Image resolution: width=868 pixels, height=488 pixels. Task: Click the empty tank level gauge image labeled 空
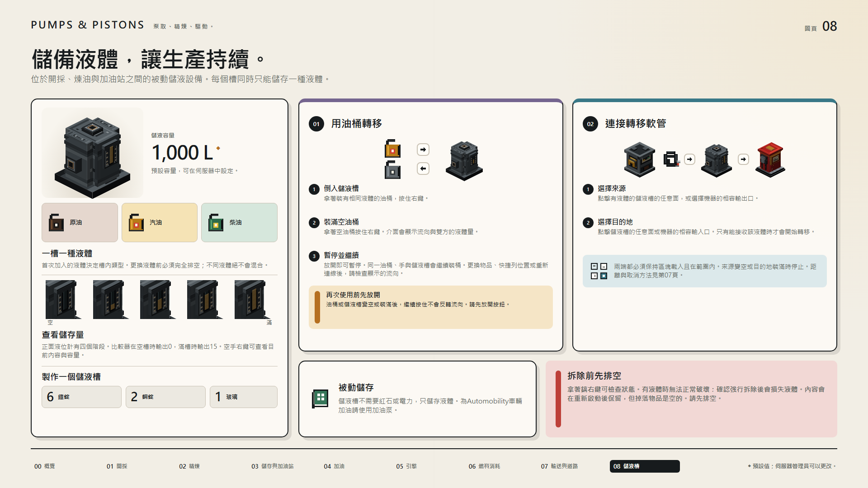click(63, 300)
